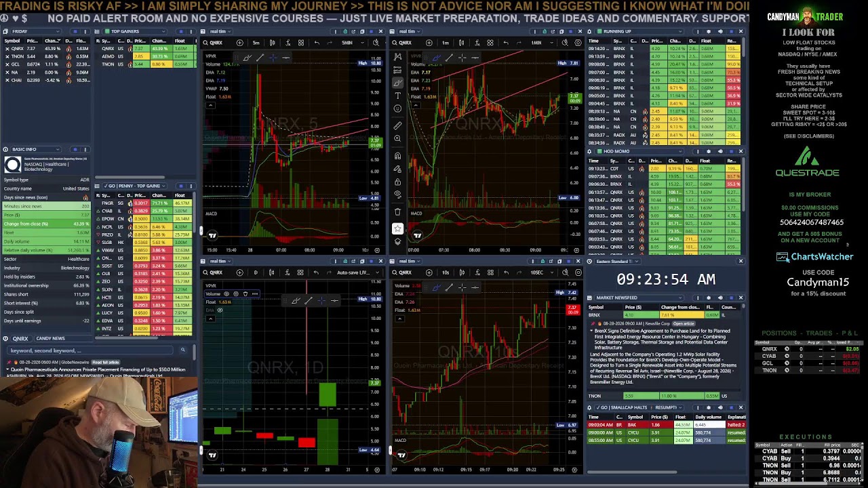Collapse indicator legend arrow in 1m chart

point(416,105)
